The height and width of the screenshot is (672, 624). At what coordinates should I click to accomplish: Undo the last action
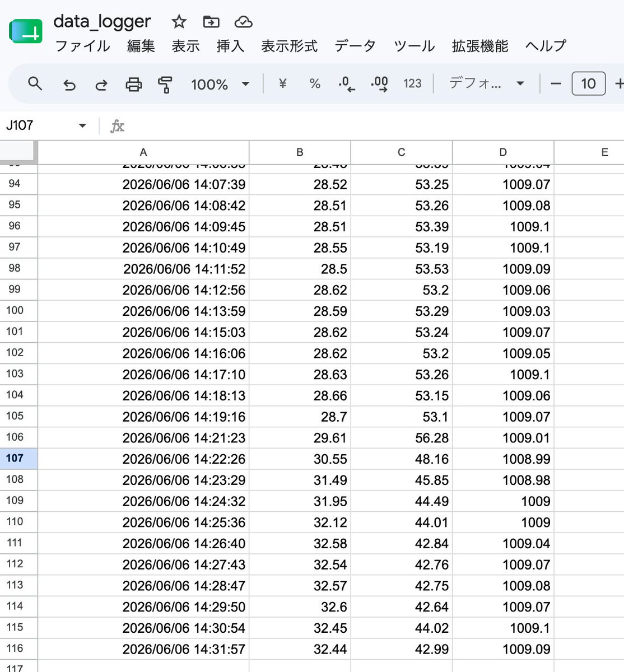click(x=69, y=85)
